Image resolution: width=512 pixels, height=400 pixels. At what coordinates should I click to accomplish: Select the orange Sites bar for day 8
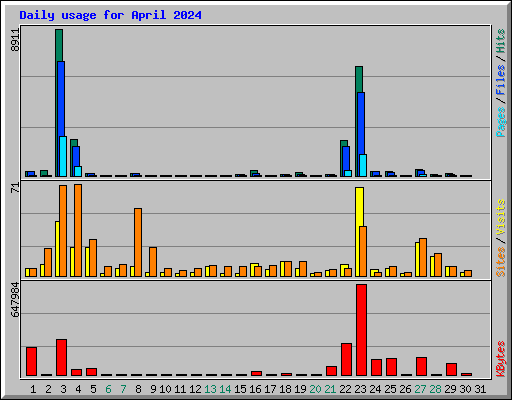(138, 242)
